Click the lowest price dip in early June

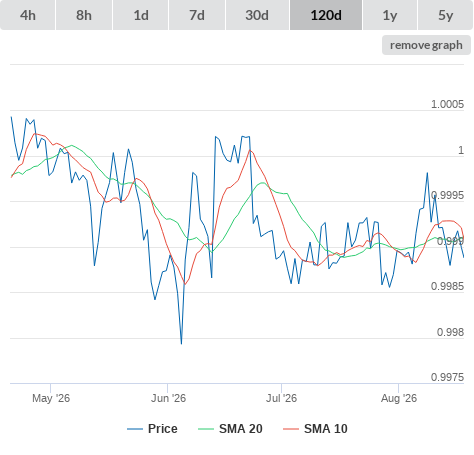pyautogui.click(x=181, y=343)
